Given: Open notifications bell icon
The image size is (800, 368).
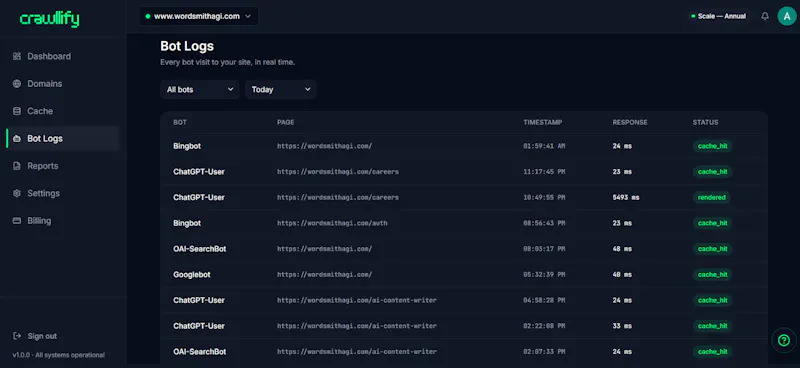Looking at the screenshot, I should [765, 16].
